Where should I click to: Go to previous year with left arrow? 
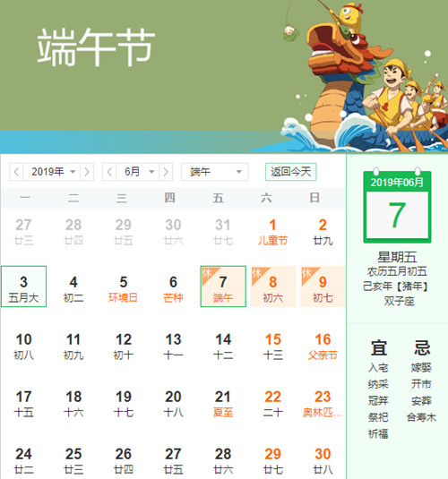click(x=16, y=172)
